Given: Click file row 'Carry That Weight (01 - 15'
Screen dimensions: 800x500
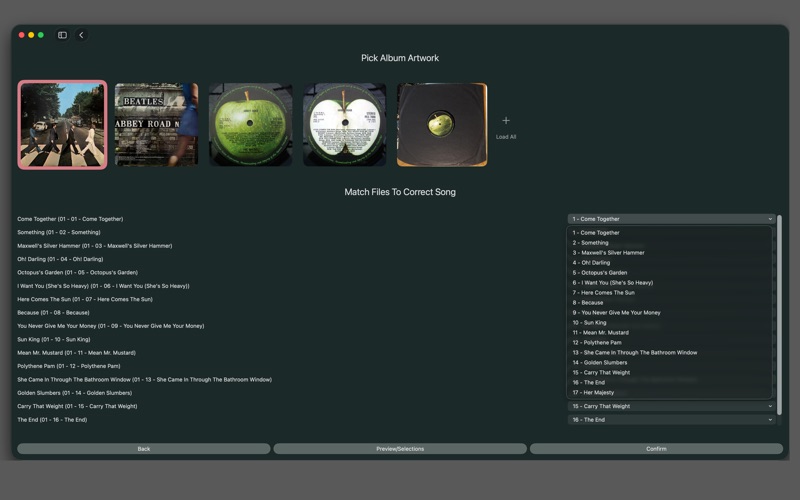Looking at the screenshot, I should [x=77, y=406].
